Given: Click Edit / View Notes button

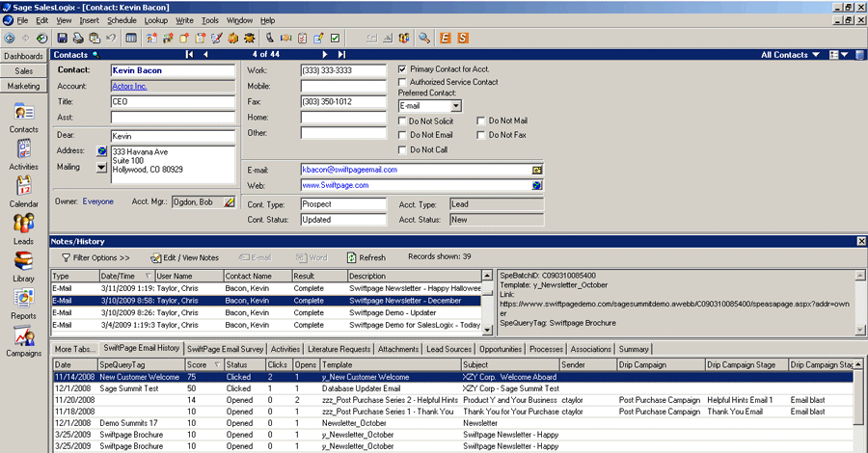Looking at the screenshot, I should (x=185, y=257).
